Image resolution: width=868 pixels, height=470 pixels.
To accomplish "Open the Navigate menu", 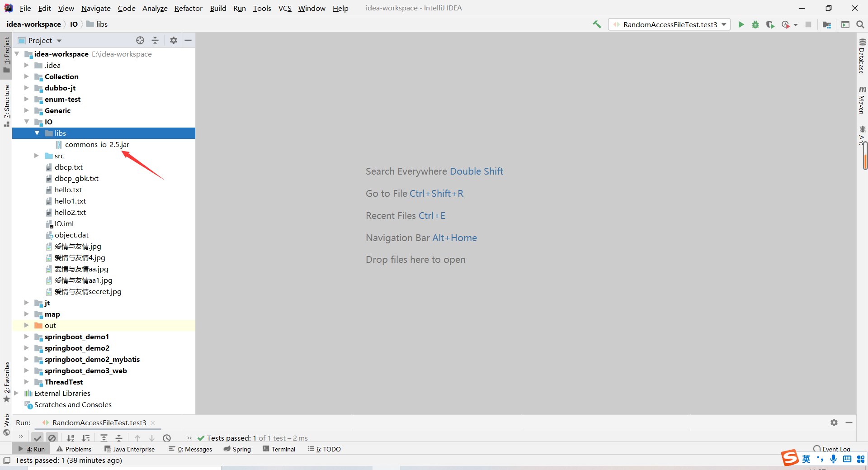I will (96, 8).
